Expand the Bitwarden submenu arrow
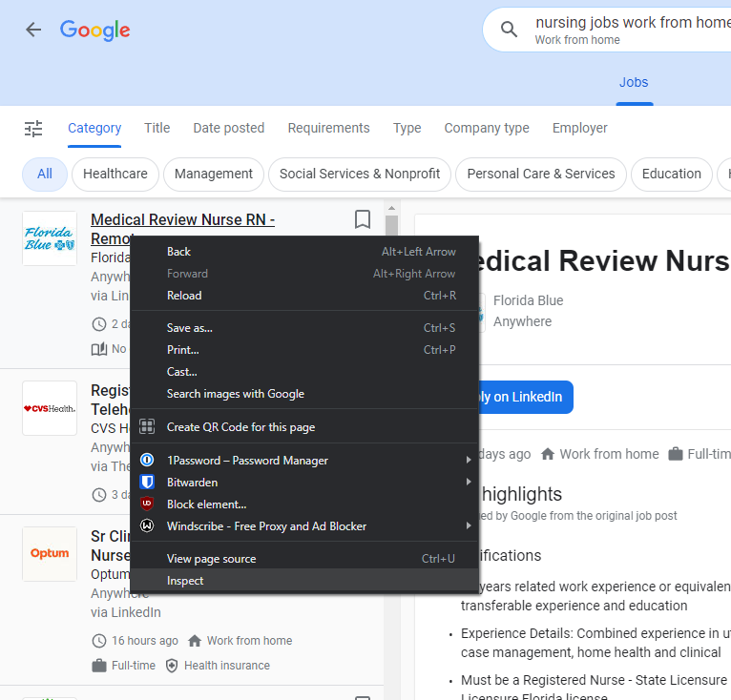731x700 pixels. pos(469,482)
